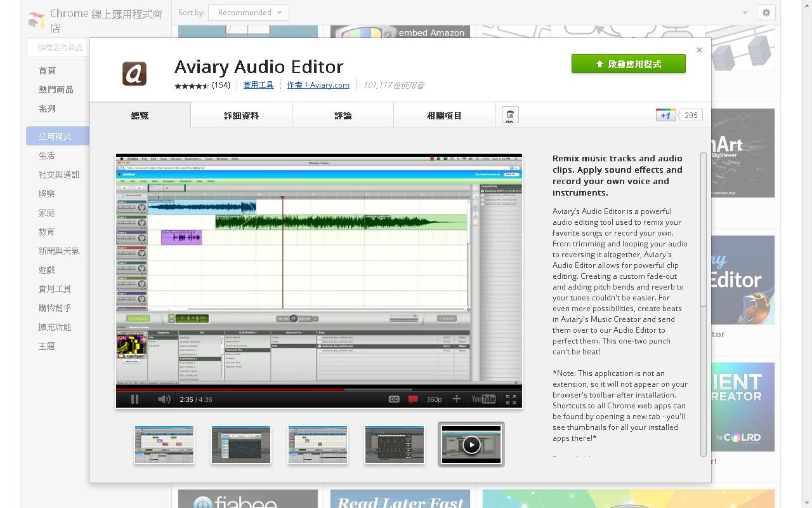Open the video on YouTube logo
Viewport: 812px width, 508px height.
coord(483,399)
